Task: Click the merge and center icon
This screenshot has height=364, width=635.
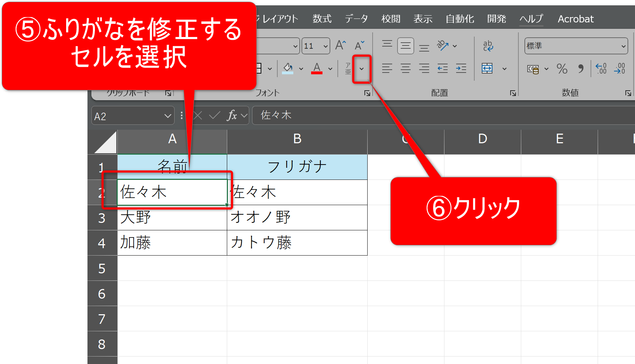Action: (487, 68)
